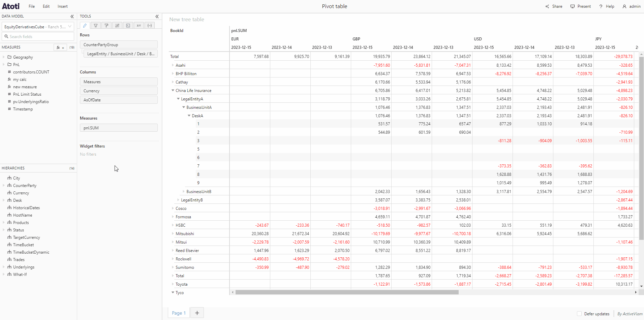Select the HistoricalDates hierarchy
The image size is (644, 320).
click(x=26, y=207)
